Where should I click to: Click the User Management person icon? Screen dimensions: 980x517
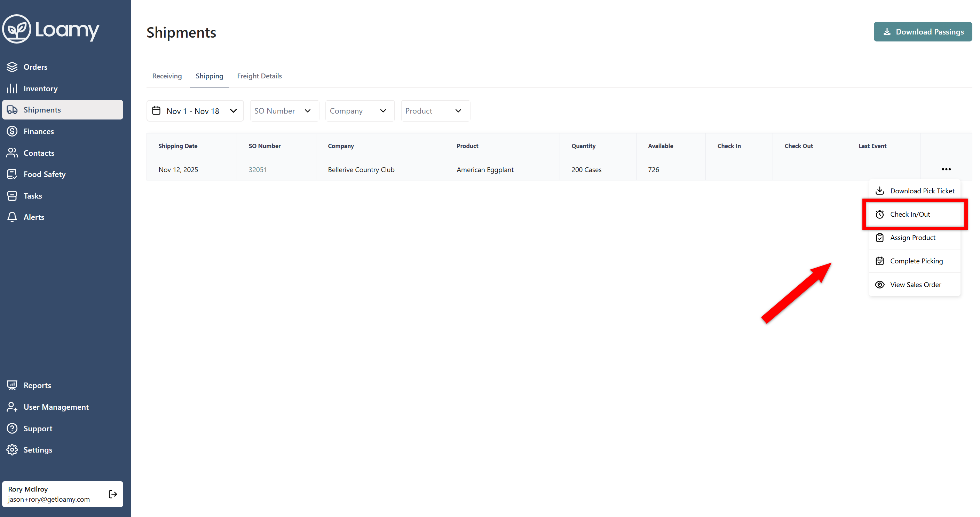(x=12, y=407)
